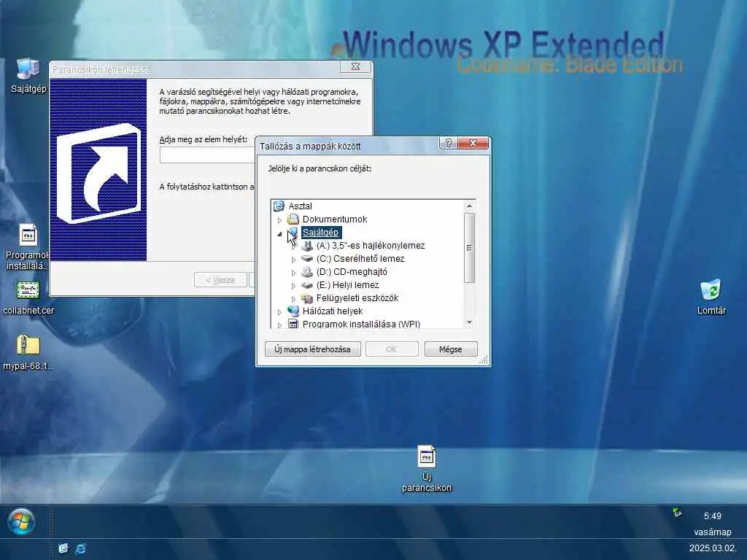Select Asztal in the folder tree
747x560 pixels.
pyautogui.click(x=300, y=206)
